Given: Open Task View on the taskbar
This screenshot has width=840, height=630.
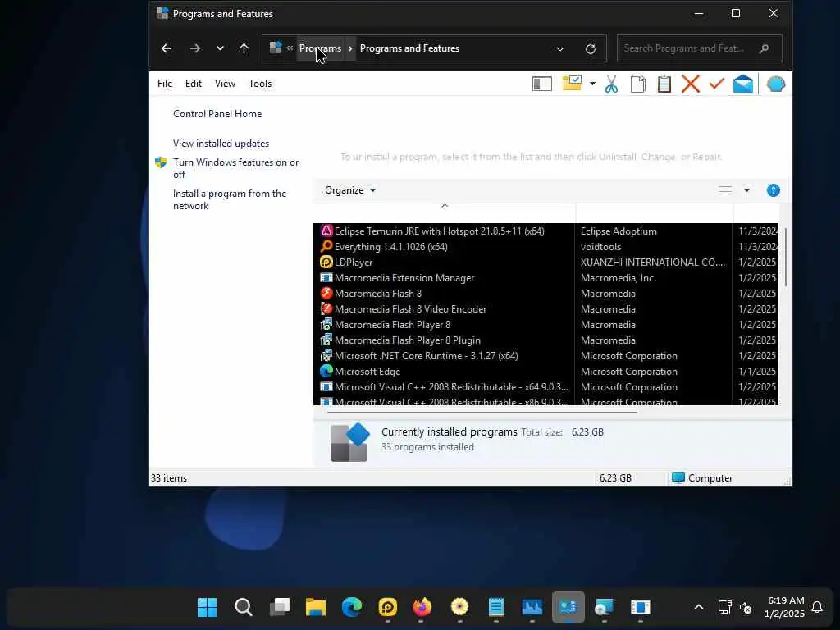Looking at the screenshot, I should pyautogui.click(x=280, y=607).
